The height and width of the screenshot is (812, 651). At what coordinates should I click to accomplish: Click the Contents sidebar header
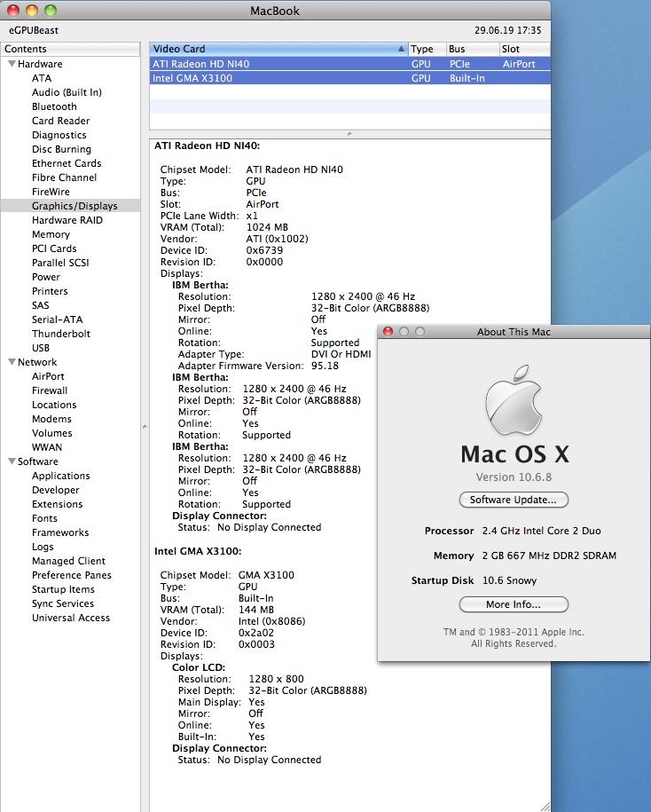[x=70, y=49]
